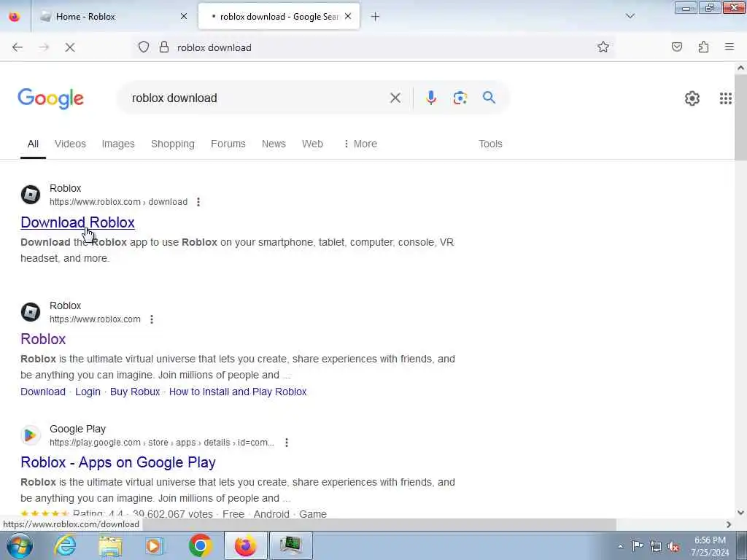Open the Save to Pocket icon

[677, 47]
